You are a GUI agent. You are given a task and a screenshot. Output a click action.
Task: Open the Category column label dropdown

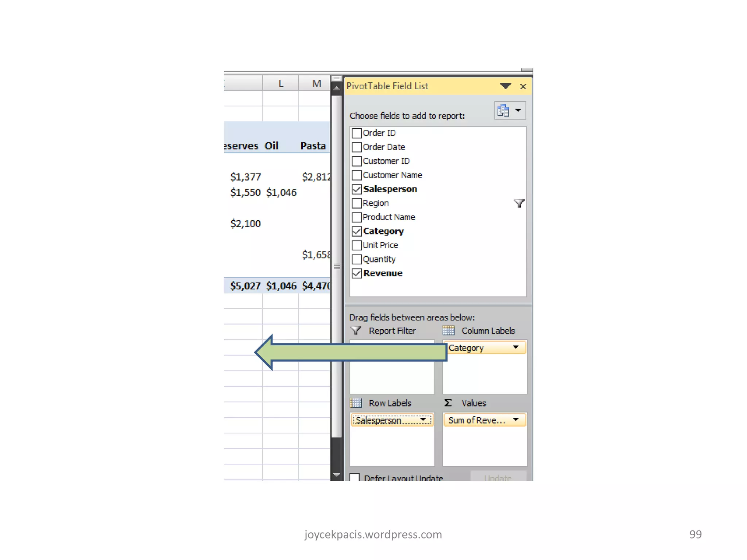[515, 347]
